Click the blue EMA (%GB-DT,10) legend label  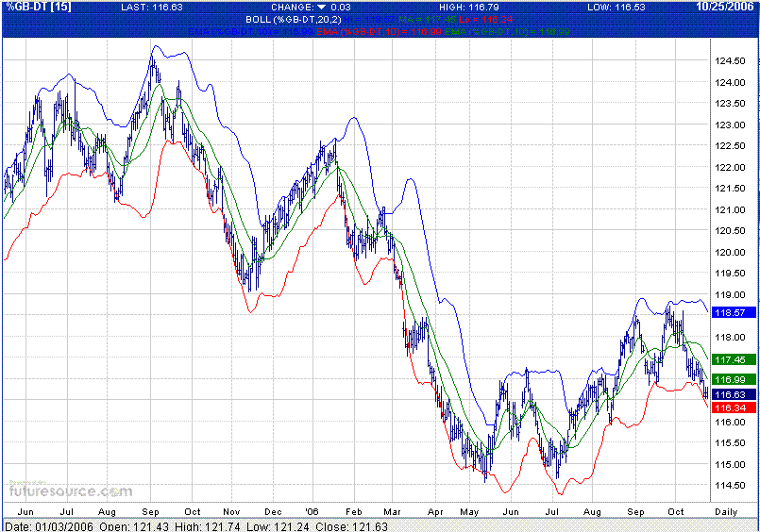[x=250, y=32]
